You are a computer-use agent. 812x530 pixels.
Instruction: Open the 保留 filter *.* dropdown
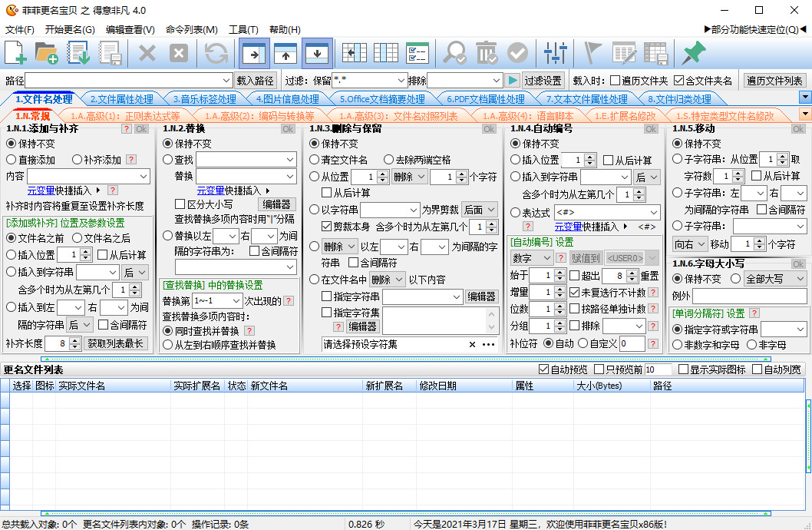pos(401,81)
